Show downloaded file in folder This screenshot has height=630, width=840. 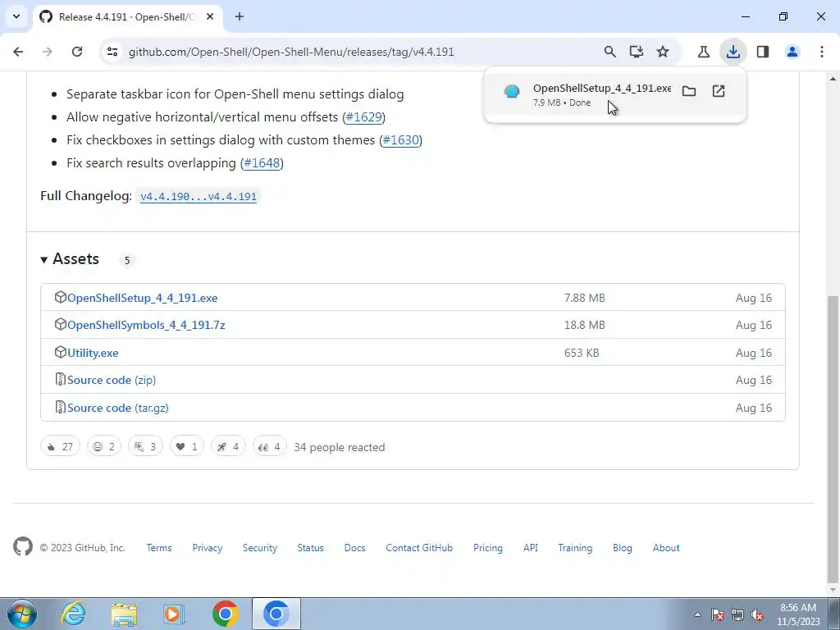point(689,91)
